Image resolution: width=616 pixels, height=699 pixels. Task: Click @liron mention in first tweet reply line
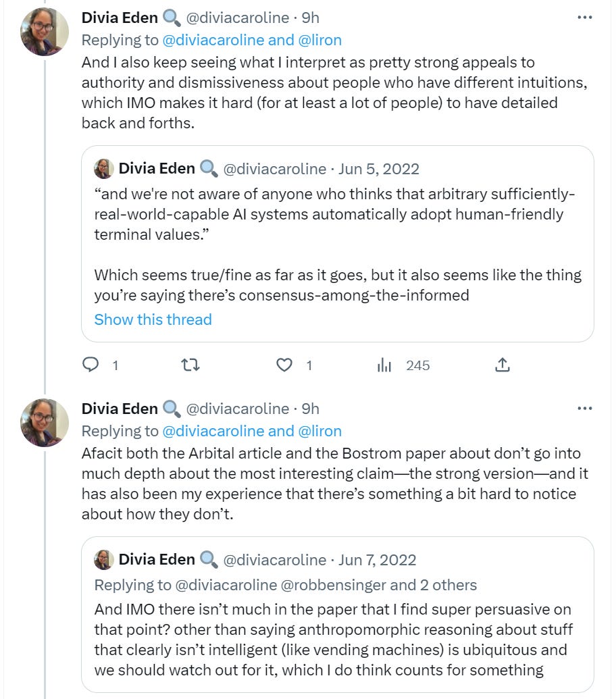(319, 40)
